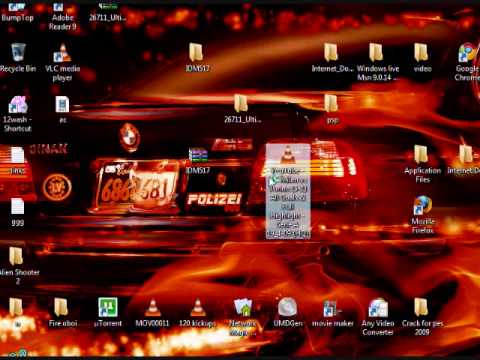
Task: Open the Recycle Bin
Action: click(18, 57)
